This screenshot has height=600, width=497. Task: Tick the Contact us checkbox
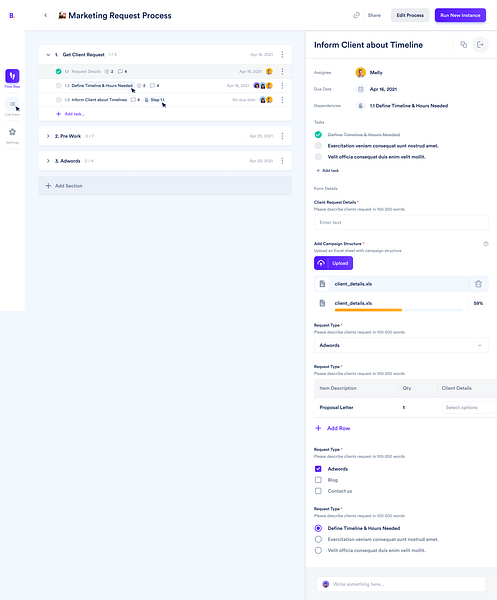tap(318, 491)
